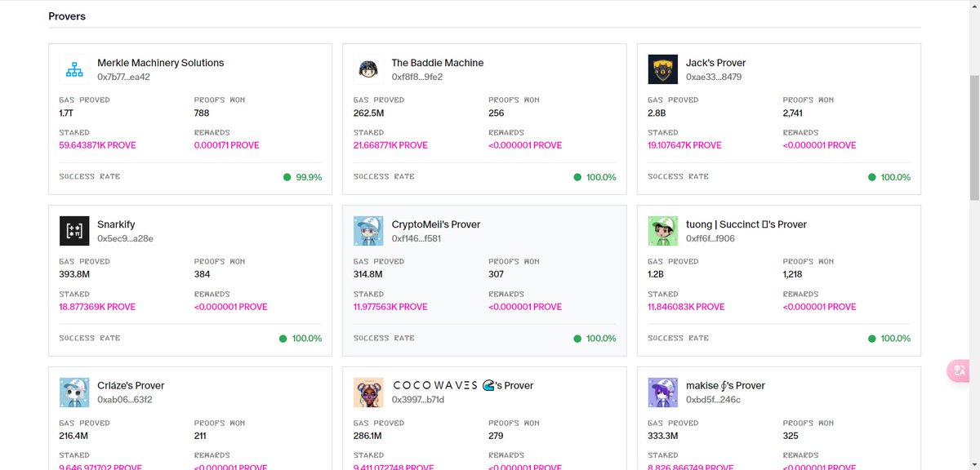The image size is (980, 470).
Task: Click the pink translate floating icon
Action: click(x=960, y=370)
